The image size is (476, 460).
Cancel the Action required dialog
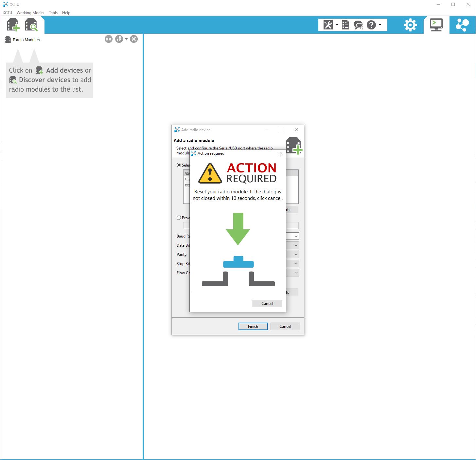[x=267, y=304]
